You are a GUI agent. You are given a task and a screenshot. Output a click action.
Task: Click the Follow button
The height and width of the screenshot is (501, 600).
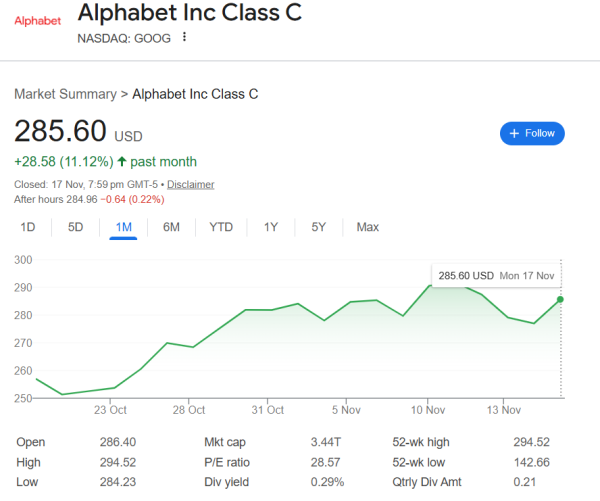tap(532, 133)
